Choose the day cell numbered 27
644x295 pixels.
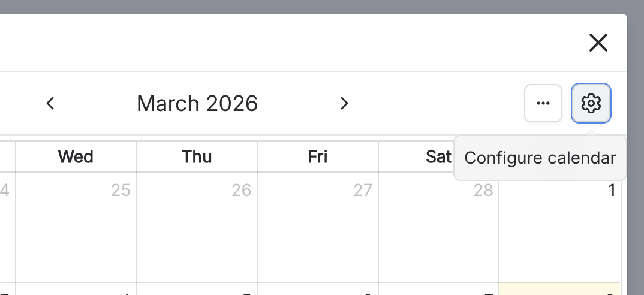[318, 228]
